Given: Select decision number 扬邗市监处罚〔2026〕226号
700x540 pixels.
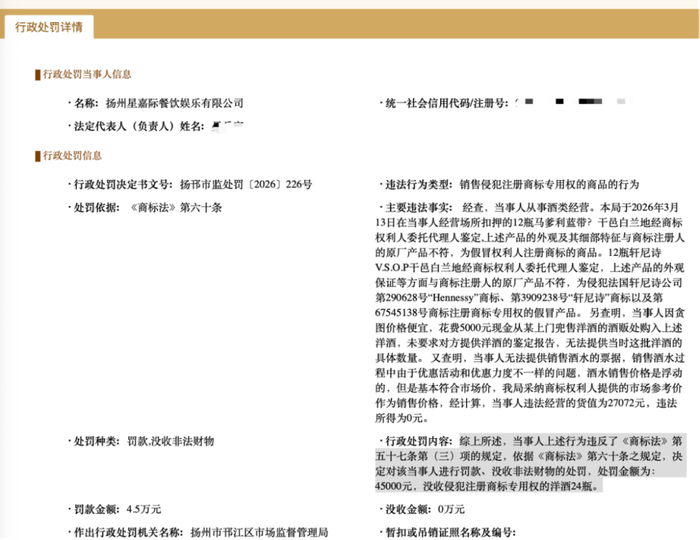Looking at the screenshot, I should point(246,184).
